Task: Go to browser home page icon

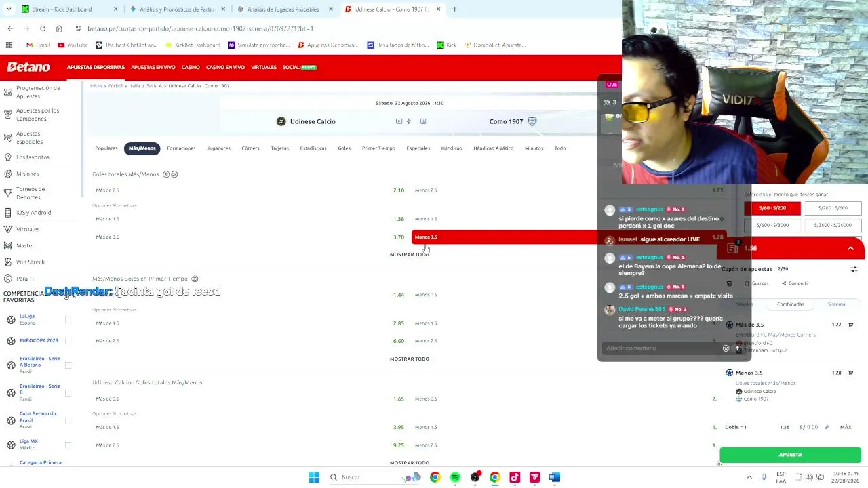Action: 59,28
